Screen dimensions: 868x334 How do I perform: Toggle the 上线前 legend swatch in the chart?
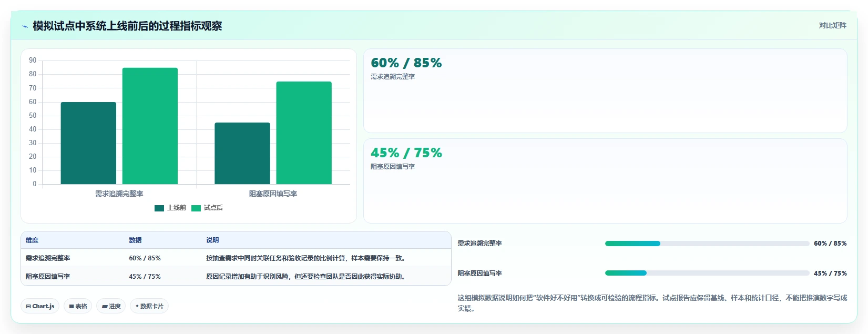tap(159, 208)
